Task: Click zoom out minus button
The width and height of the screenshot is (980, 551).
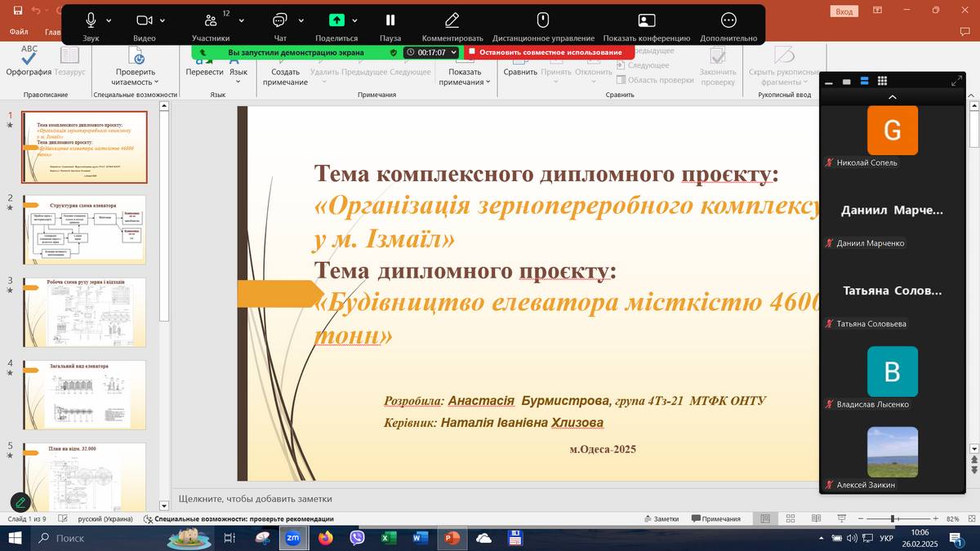Action: [861, 519]
